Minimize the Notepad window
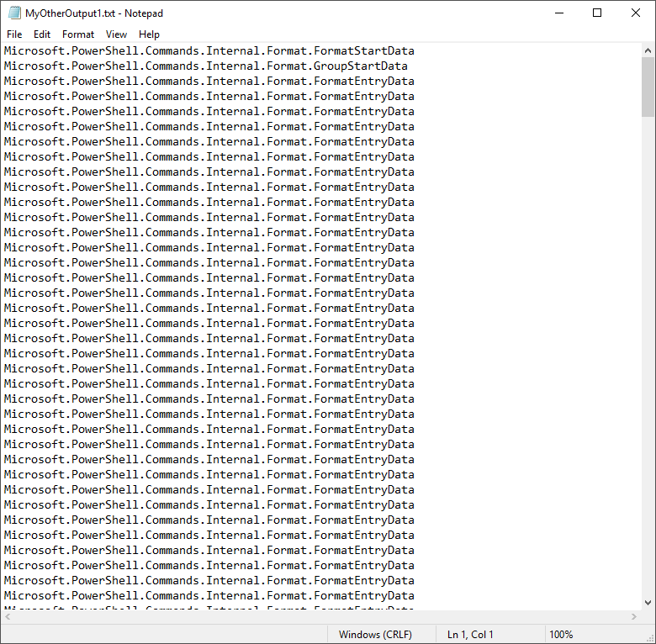This screenshot has height=644, width=656. pos(558,13)
